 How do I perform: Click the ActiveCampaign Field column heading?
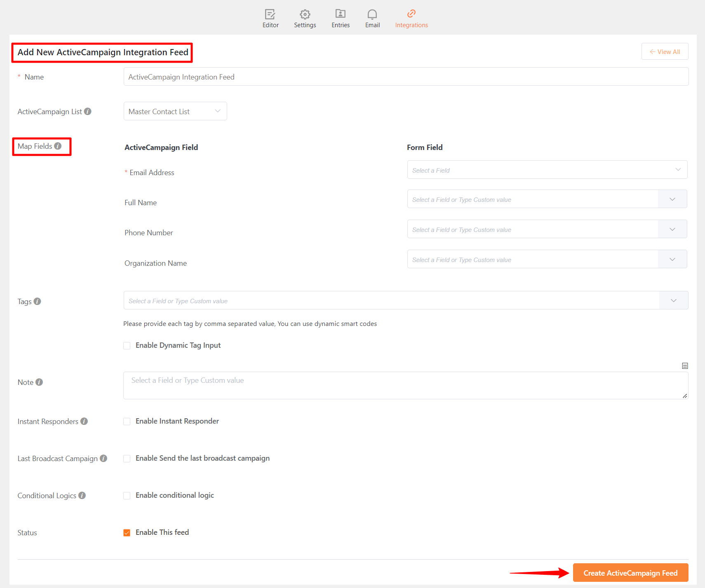[x=161, y=148]
